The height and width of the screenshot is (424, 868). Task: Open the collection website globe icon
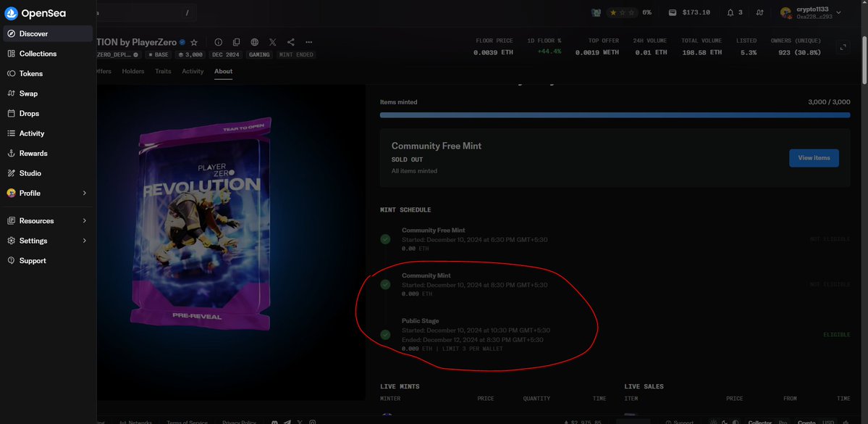(255, 42)
